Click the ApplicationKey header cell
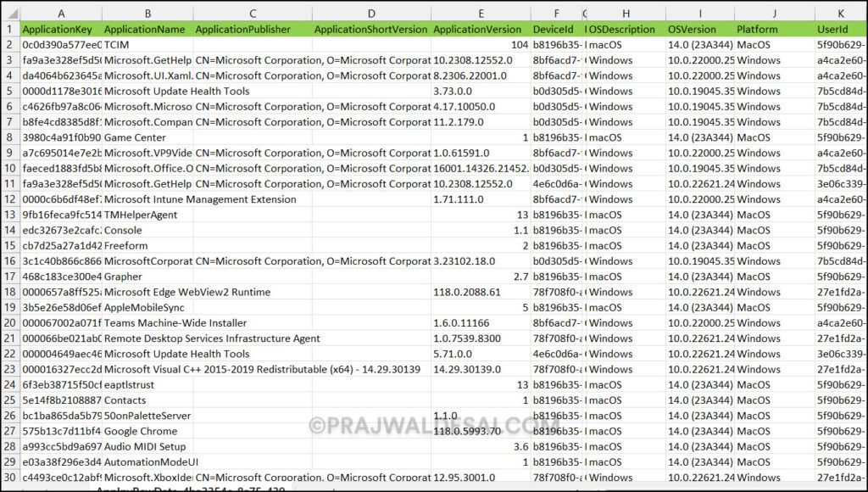The height and width of the screenshot is (492, 868). 61,30
